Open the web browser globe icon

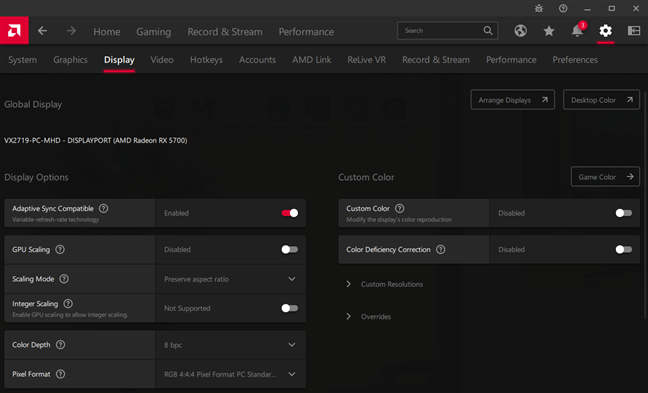[520, 31]
